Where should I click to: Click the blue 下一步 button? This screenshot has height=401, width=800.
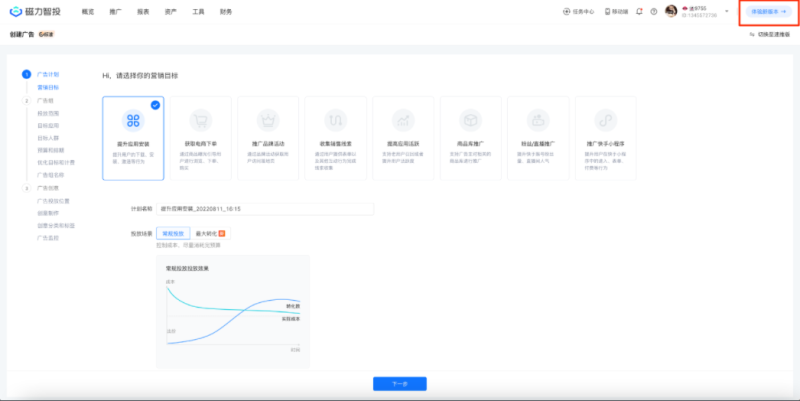coord(399,384)
